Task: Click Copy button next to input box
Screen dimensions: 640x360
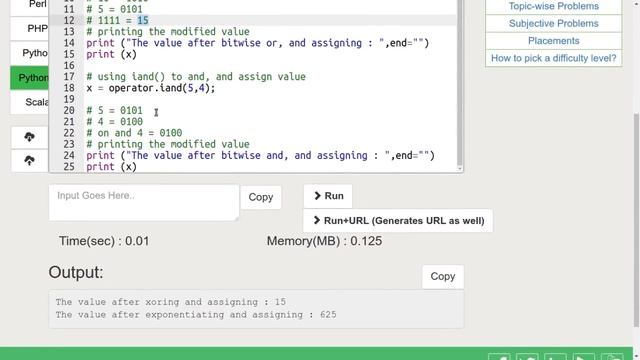Action: [261, 197]
